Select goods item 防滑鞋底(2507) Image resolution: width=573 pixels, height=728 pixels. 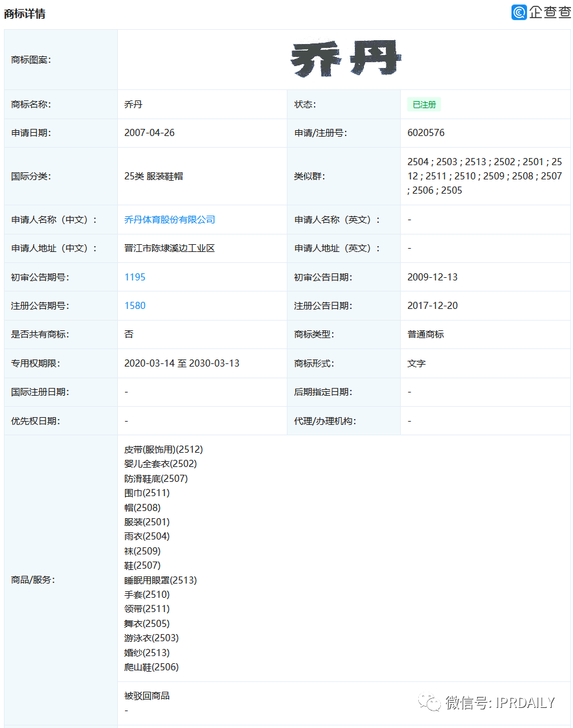(156, 479)
